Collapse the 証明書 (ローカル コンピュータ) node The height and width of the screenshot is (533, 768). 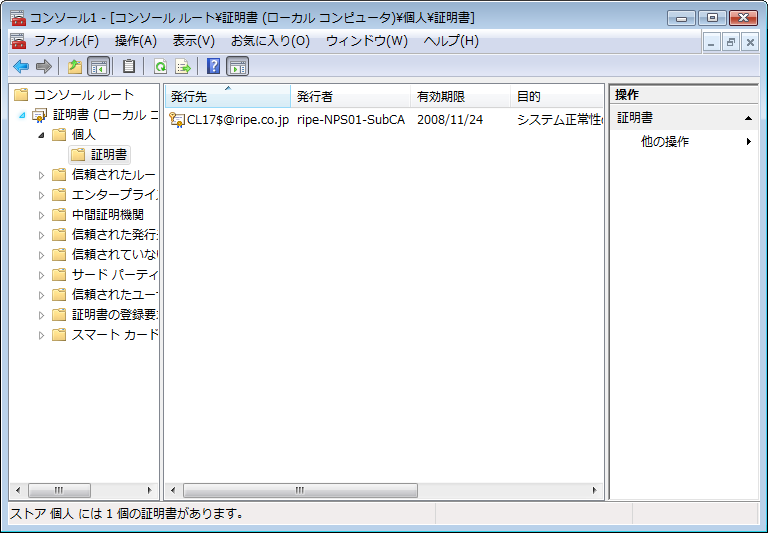22,115
